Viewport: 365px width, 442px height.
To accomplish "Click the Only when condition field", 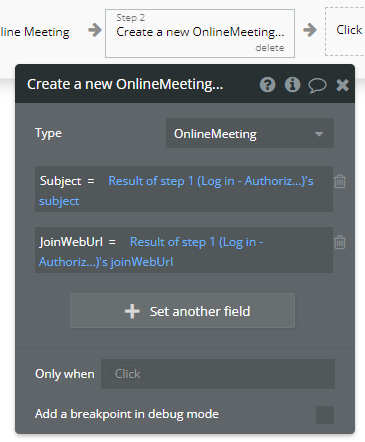I will click(218, 374).
